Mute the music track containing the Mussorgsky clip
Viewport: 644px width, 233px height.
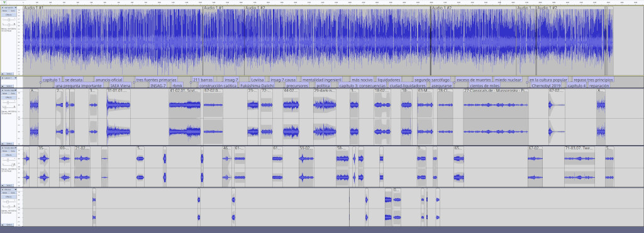[x=5, y=94]
